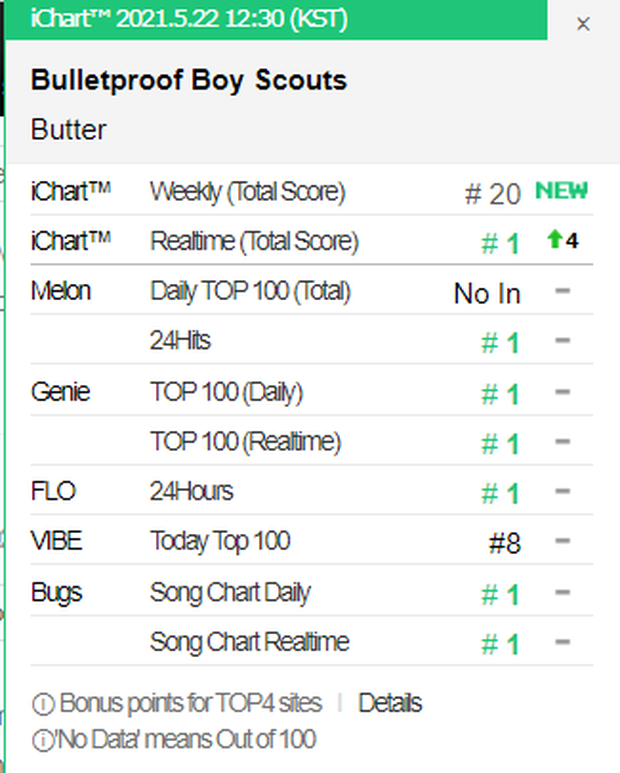Select the Realtime (Total Score) row
The height and width of the screenshot is (773, 620).
point(311,241)
